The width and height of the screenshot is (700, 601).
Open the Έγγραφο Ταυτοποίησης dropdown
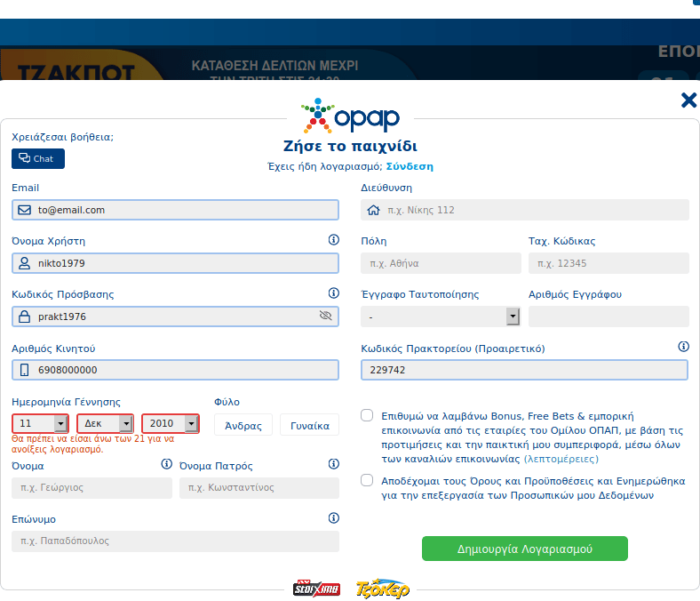[441, 317]
